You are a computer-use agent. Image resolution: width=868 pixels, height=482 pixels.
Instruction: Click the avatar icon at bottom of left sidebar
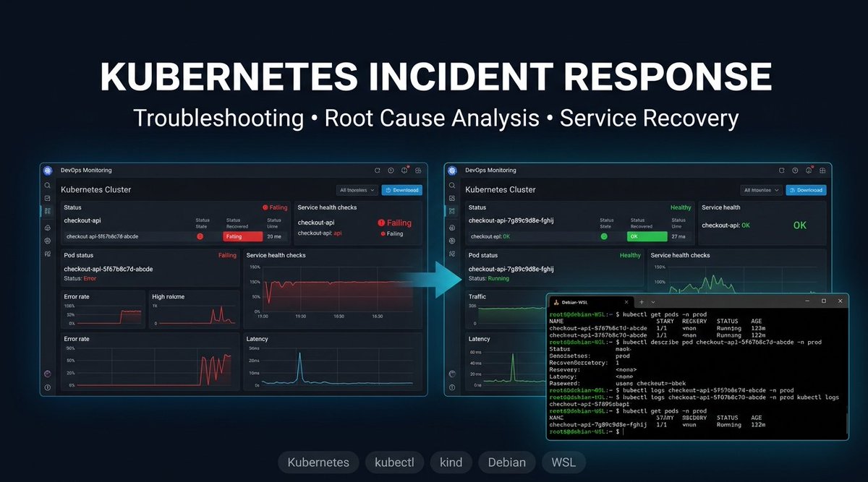click(47, 374)
